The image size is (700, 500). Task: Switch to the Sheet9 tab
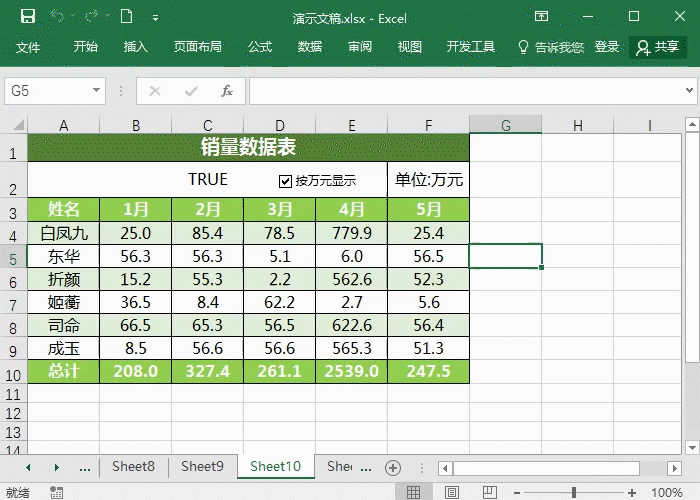202,466
